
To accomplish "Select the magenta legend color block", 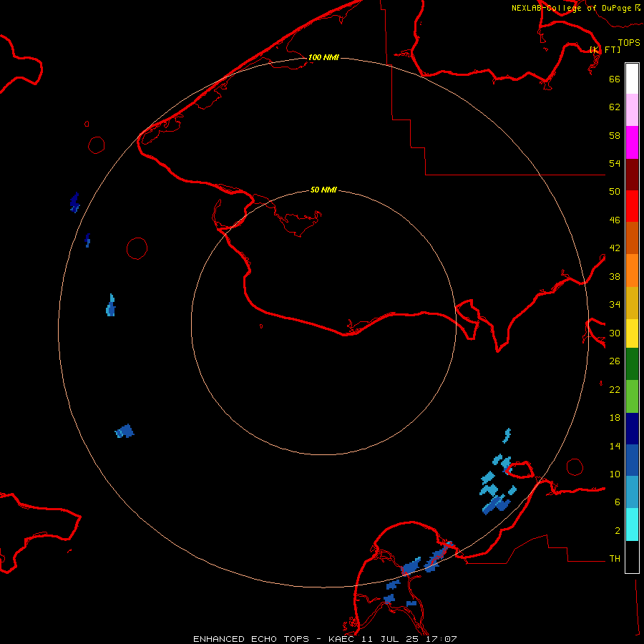I will [632, 142].
